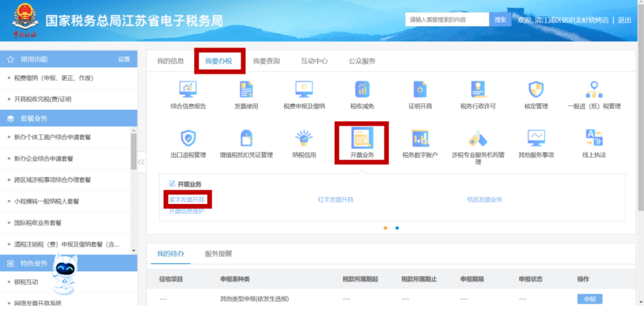Click the 退出 logout link
Screen dimensions: 644x310
coord(625,20)
